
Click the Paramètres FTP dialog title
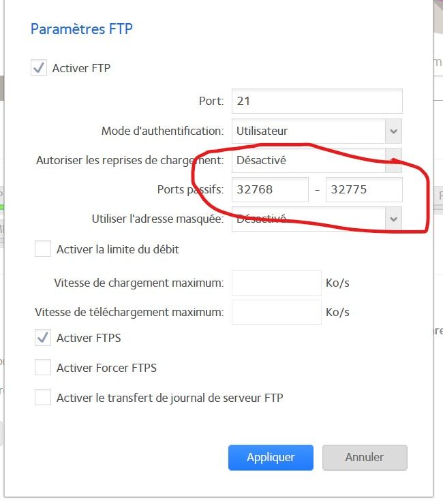pyautogui.click(x=82, y=29)
